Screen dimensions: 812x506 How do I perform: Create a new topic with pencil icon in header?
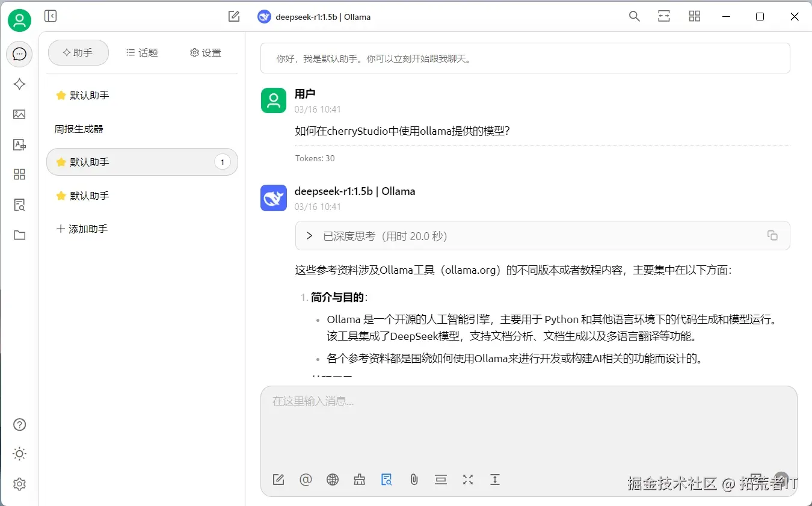(234, 16)
